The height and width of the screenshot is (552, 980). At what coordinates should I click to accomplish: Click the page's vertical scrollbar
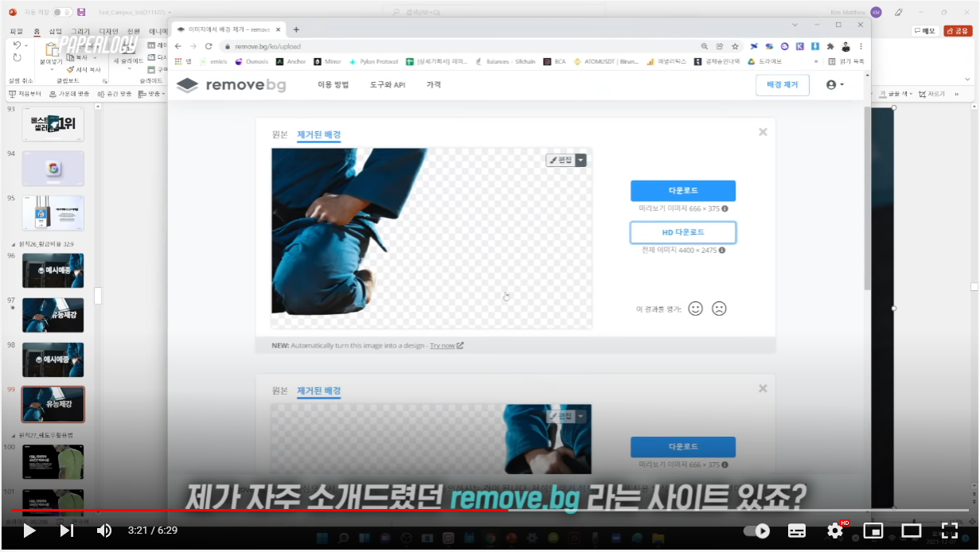click(x=867, y=199)
